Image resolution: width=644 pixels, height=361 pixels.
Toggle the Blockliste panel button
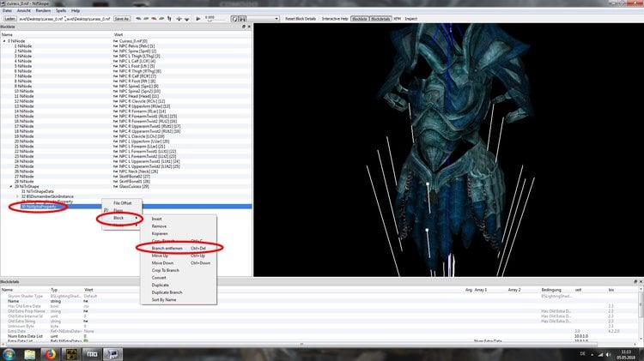(x=360, y=19)
